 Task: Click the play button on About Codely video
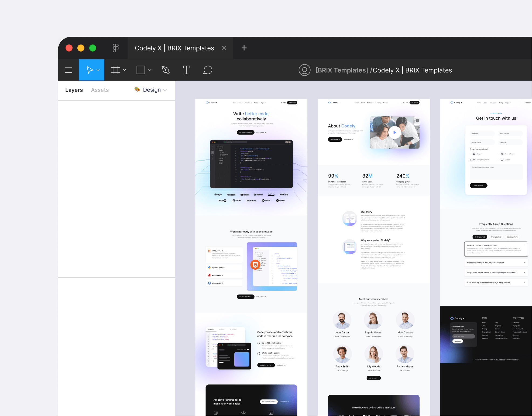point(394,133)
